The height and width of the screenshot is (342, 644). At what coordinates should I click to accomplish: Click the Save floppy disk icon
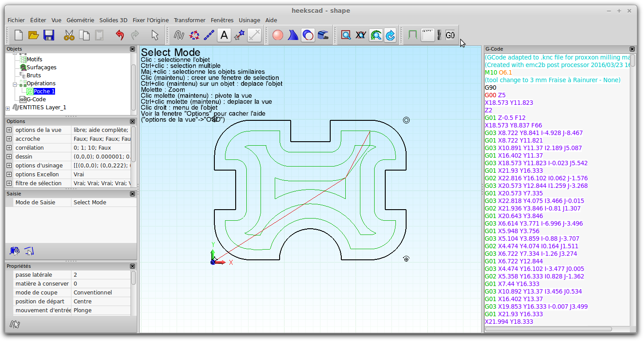click(x=48, y=35)
